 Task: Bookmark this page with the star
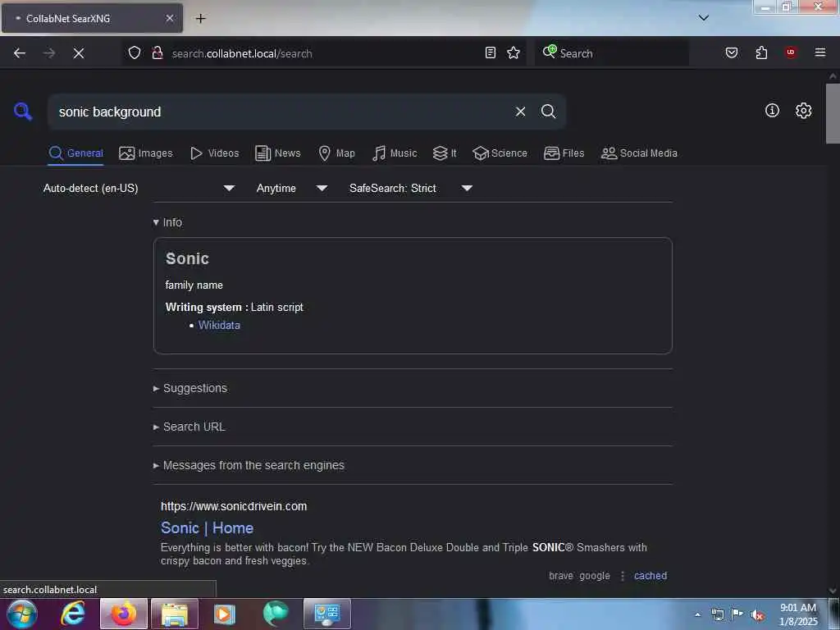click(514, 52)
